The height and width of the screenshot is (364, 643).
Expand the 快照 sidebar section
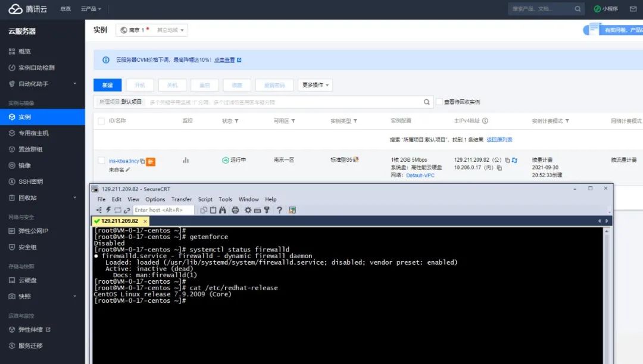point(74,296)
